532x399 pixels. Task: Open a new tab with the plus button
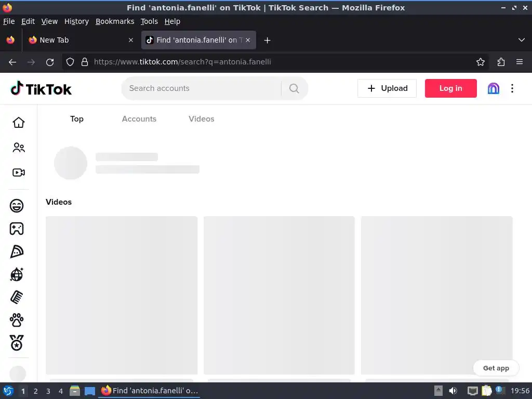pyautogui.click(x=268, y=41)
